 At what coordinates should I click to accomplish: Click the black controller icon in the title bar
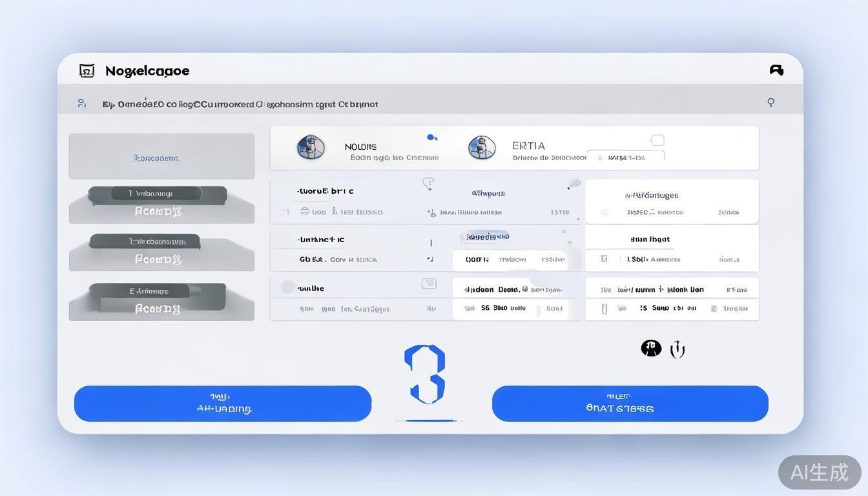click(776, 70)
